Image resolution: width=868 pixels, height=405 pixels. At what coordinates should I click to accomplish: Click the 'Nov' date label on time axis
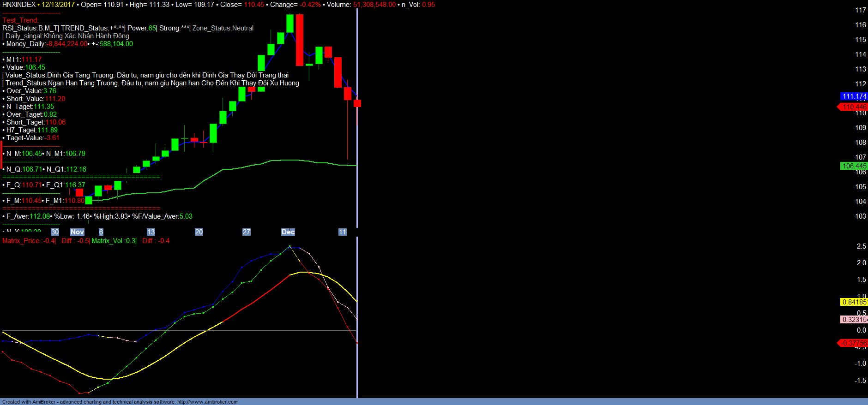pos(77,232)
